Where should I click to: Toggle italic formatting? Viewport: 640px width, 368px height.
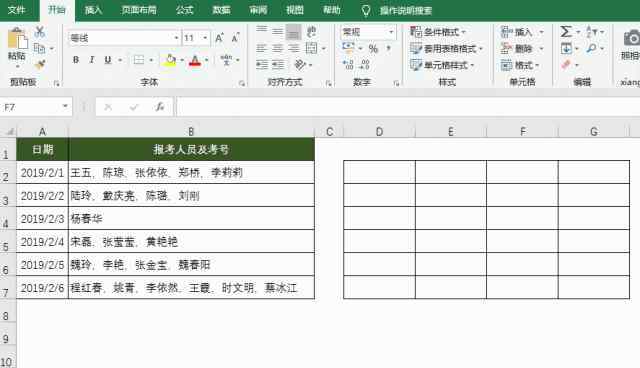point(92,60)
